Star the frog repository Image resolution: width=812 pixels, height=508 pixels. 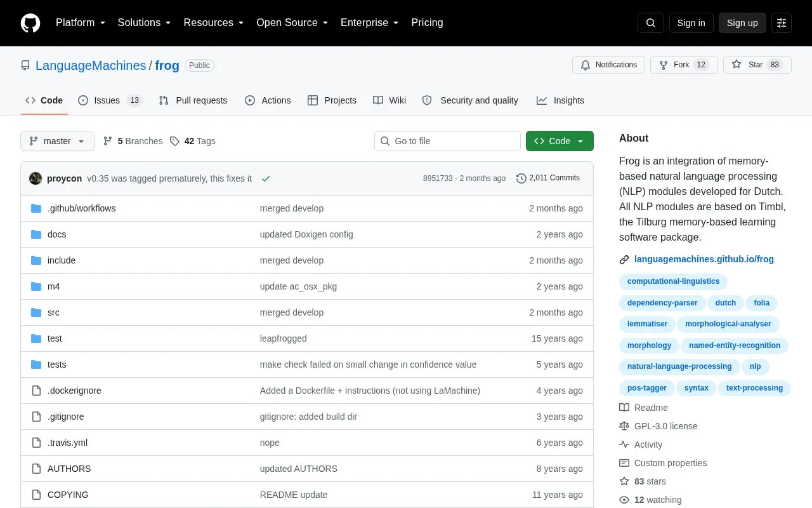click(757, 65)
